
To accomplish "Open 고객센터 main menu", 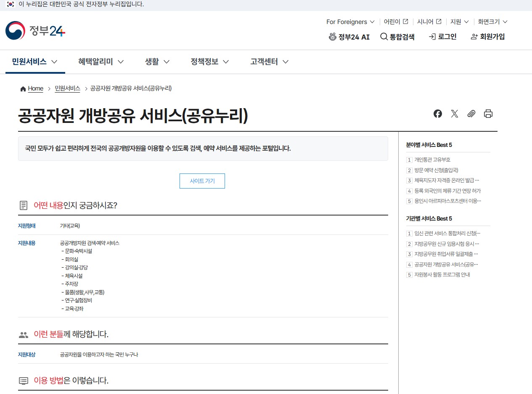I will (x=270, y=62).
